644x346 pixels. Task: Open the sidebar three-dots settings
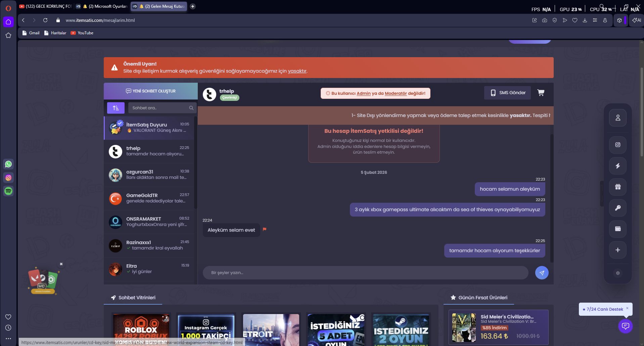tap(8, 339)
